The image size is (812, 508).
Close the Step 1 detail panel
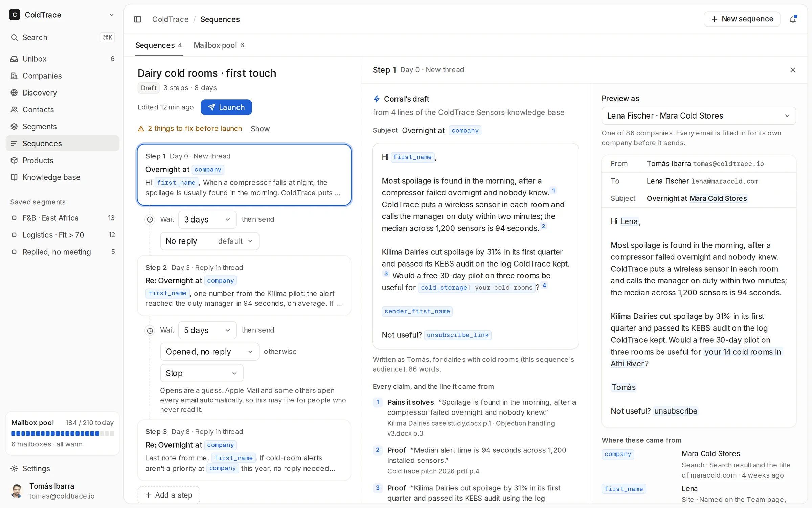coord(793,70)
